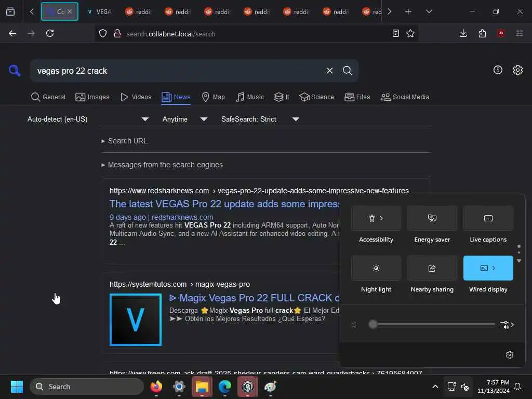Switch to the Science search tab
This screenshot has height=399, width=532.
(x=316, y=97)
